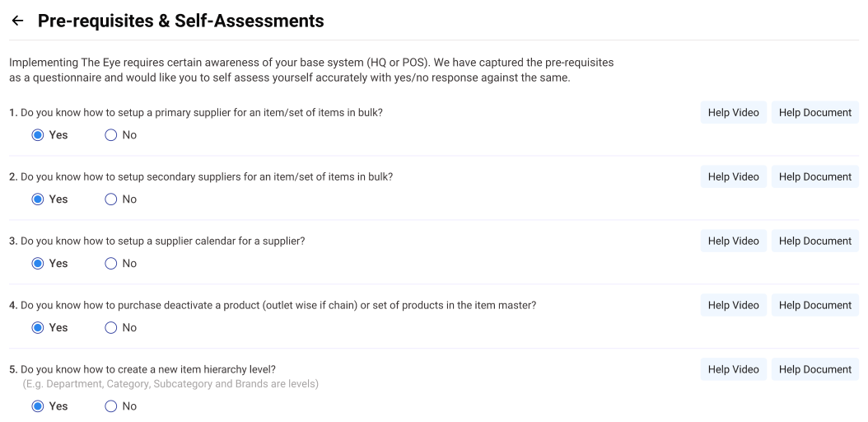The width and height of the screenshot is (868, 422).
Task: Select No for primary supplier question
Action: pos(111,135)
